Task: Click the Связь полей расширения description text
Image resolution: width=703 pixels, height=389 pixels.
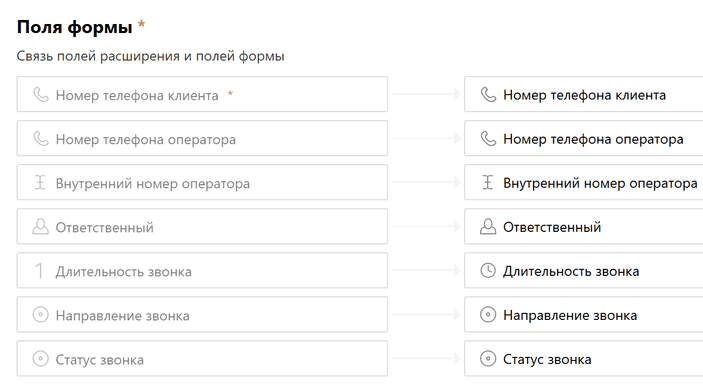Action: click(x=151, y=56)
